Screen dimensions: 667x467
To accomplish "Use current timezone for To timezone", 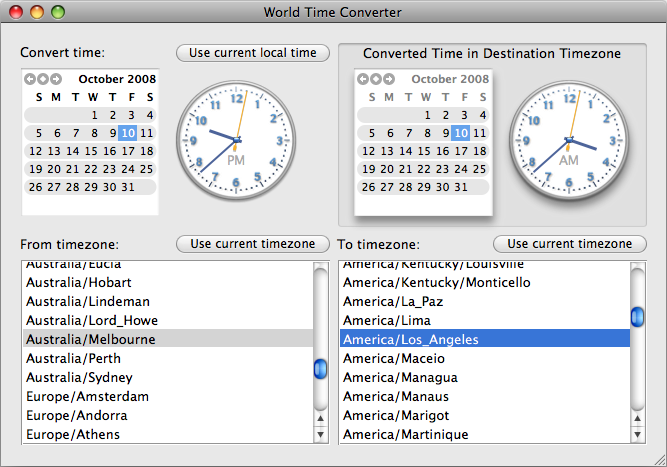I will (x=569, y=244).
